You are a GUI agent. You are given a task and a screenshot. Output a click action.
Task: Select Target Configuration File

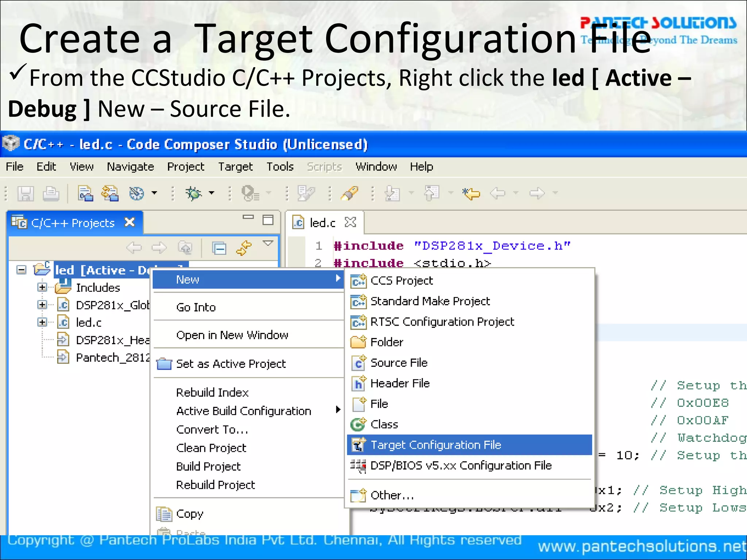[x=469, y=445]
